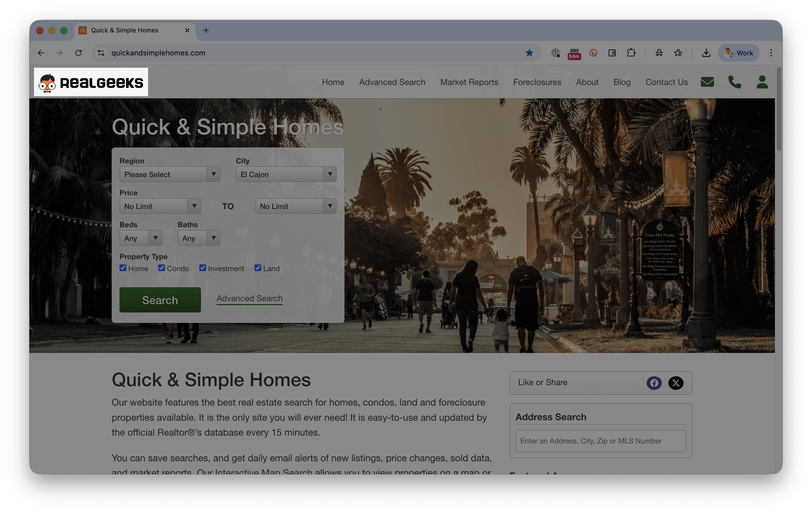Screen dimensions: 812x513
Task: Reload the page with refresh button
Action: [x=78, y=53]
